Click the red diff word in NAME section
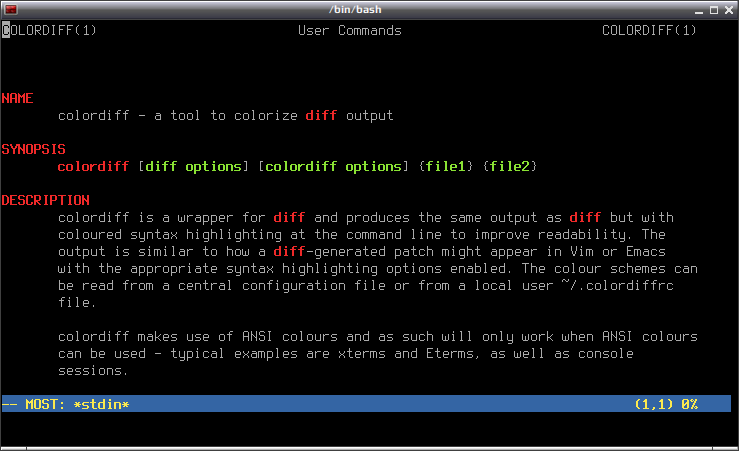The height and width of the screenshot is (451, 739). [321, 115]
